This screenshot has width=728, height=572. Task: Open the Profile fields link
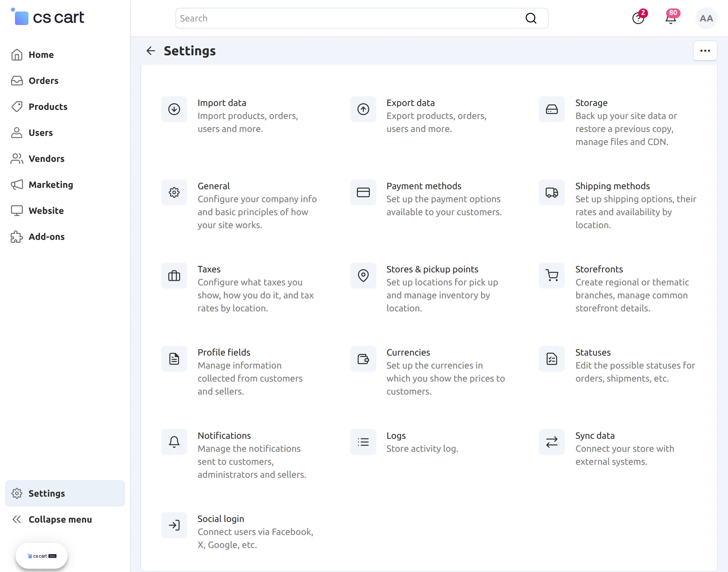click(x=224, y=352)
